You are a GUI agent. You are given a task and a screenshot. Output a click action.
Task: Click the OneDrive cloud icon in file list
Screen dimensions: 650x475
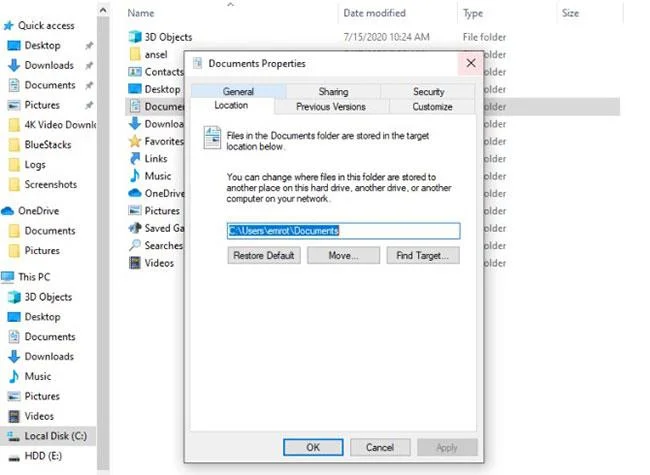tap(135, 193)
